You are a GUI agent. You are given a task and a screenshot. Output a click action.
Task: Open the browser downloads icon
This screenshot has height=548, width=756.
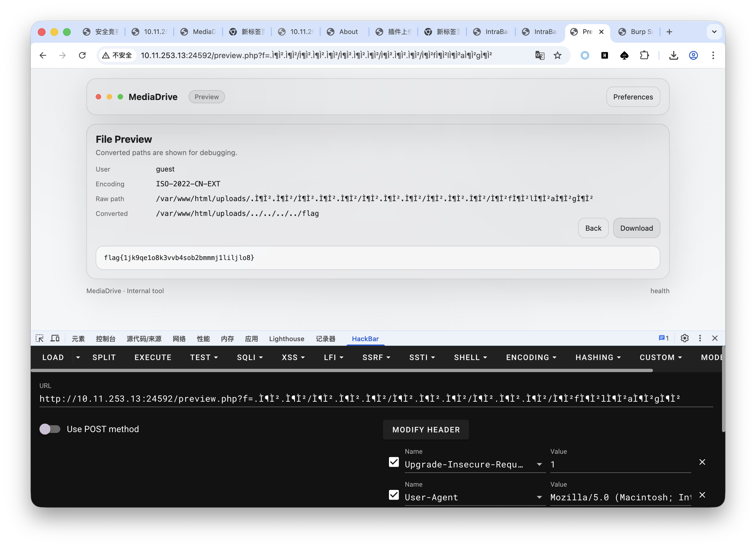tap(673, 55)
